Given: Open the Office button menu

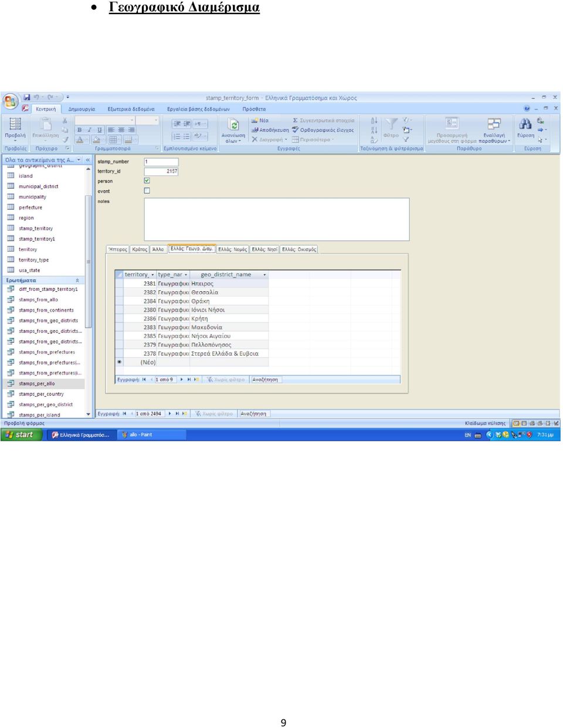Looking at the screenshot, I should click(x=11, y=102).
